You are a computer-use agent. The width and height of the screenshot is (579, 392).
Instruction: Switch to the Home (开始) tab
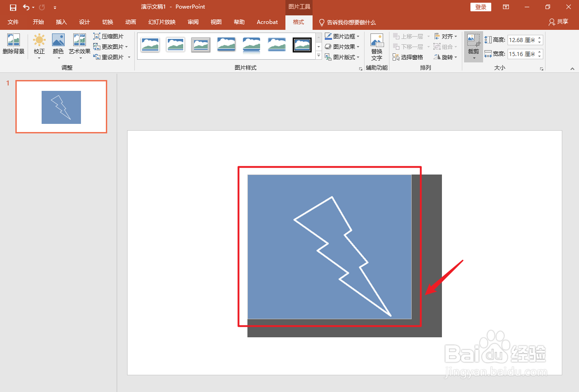pyautogui.click(x=38, y=22)
